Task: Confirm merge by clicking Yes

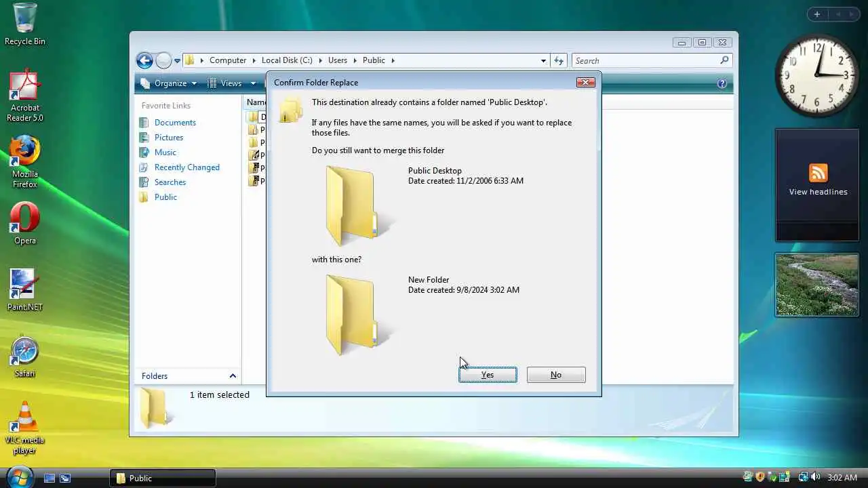Action: 488,375
